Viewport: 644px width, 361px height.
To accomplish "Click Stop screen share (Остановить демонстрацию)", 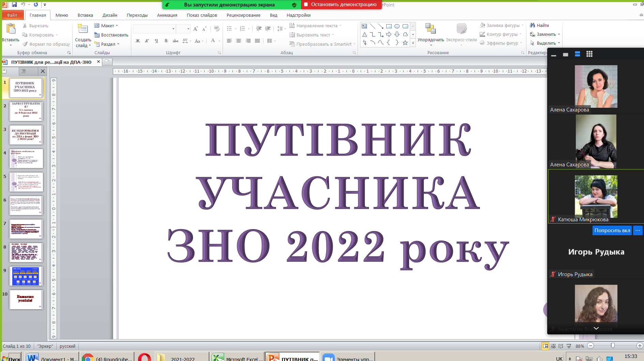I will [x=341, y=5].
